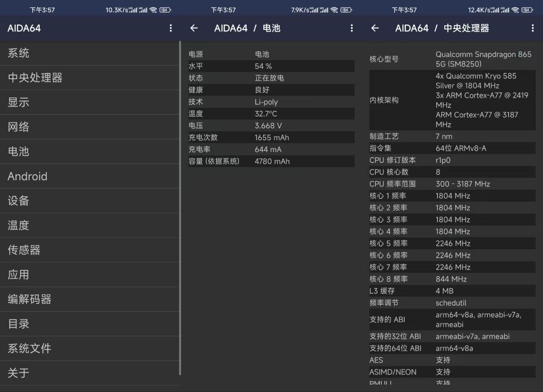543x392 pixels.
Task: Click the frequency range 300 - 3187 MHz
Action: (x=463, y=184)
